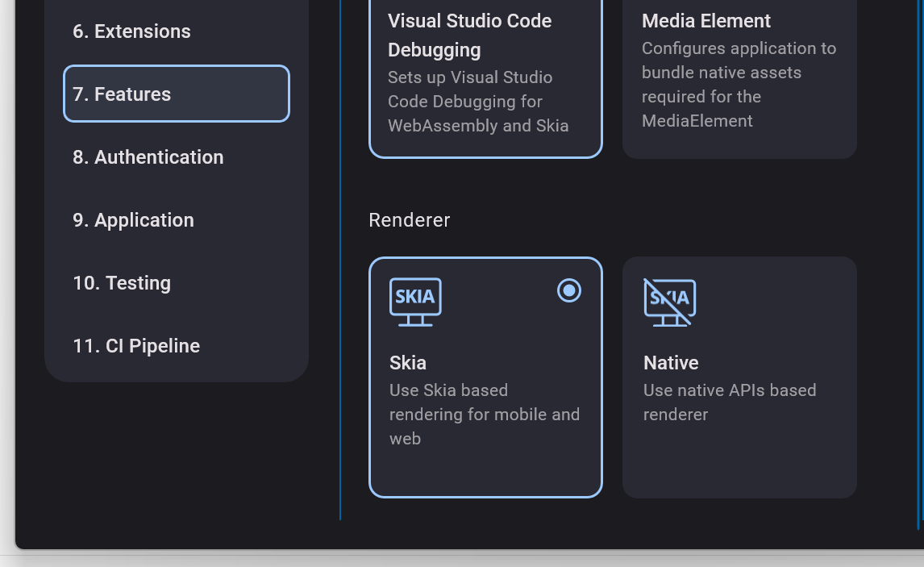The height and width of the screenshot is (567, 924).
Task: Select the Skia radio button
Action: (569, 290)
